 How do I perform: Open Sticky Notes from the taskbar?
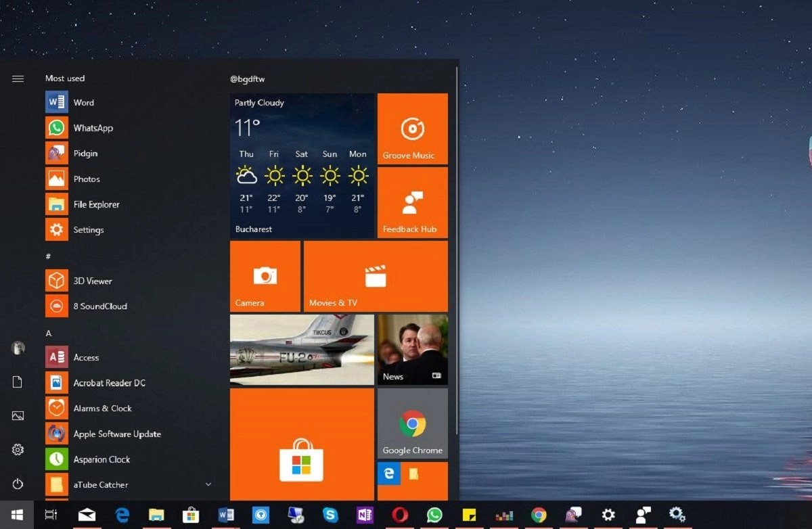pos(469,515)
